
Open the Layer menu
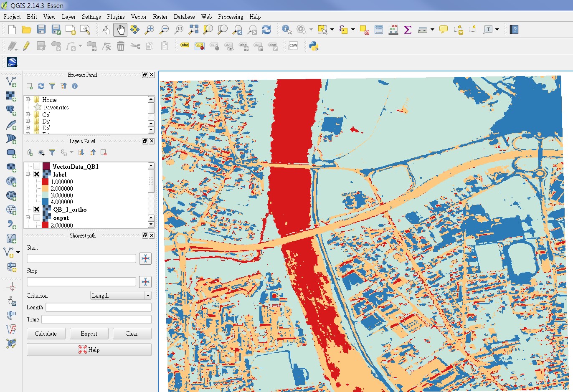pyautogui.click(x=69, y=17)
